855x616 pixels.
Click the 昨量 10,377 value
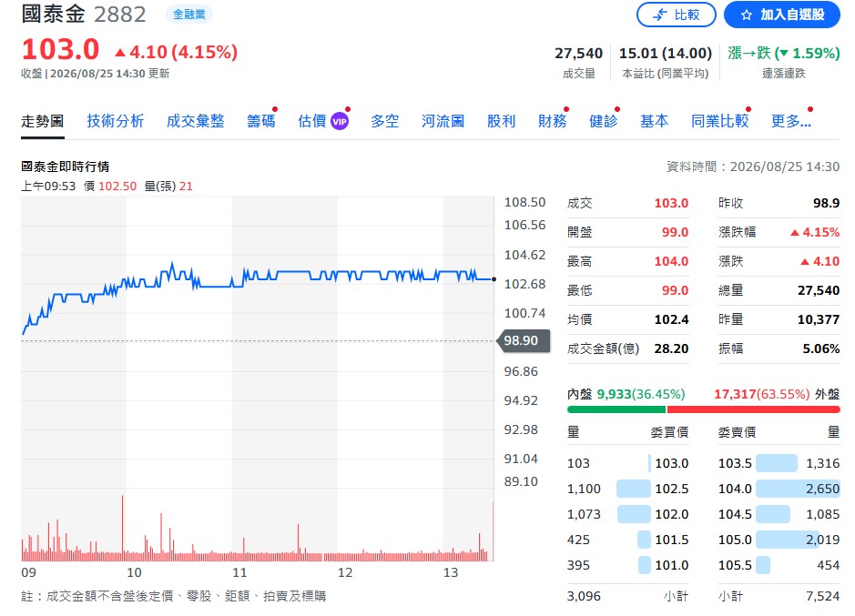[x=819, y=319]
